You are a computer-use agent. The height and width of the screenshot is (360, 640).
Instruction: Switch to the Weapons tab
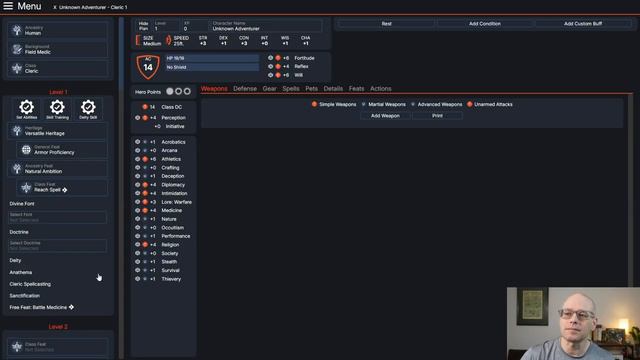(x=214, y=89)
